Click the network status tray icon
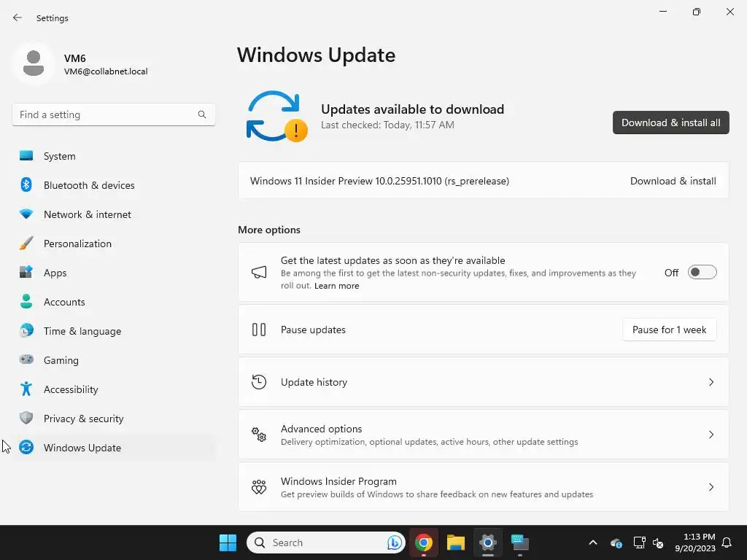The height and width of the screenshot is (560, 747). (639, 542)
